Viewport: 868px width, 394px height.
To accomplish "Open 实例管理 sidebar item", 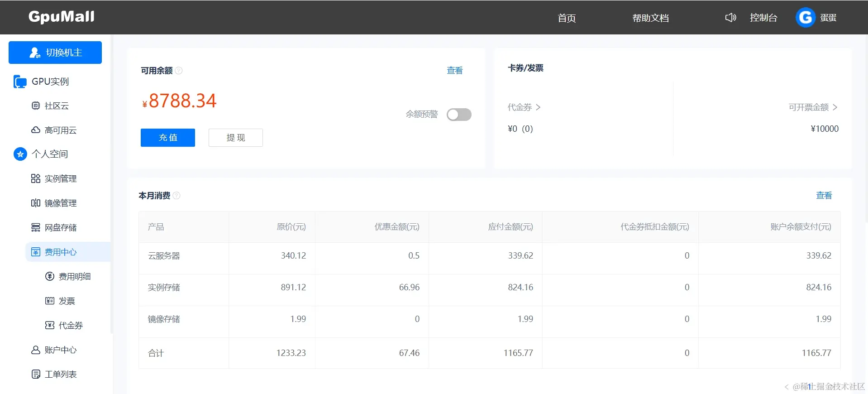I will 61,178.
